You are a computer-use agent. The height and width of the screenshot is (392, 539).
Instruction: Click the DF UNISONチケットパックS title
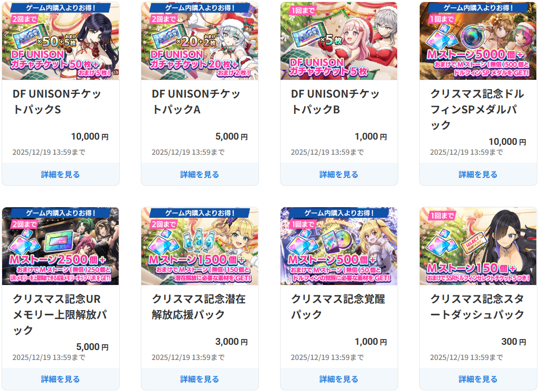tap(57, 101)
